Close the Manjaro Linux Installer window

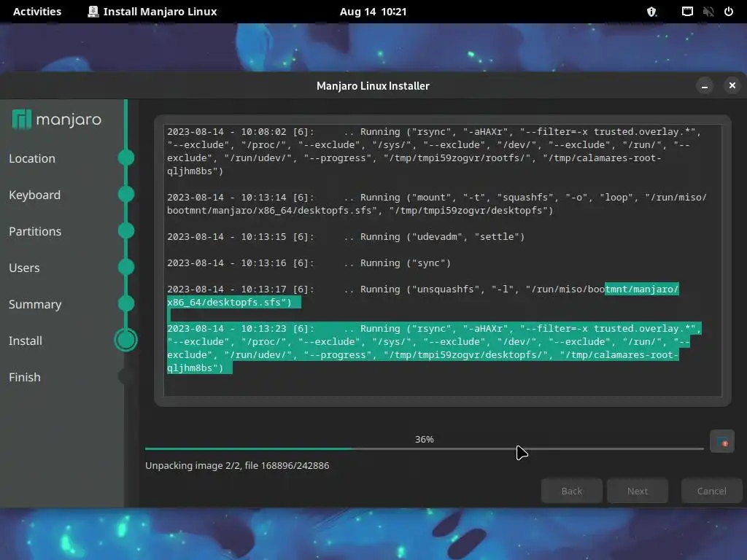pos(732,85)
